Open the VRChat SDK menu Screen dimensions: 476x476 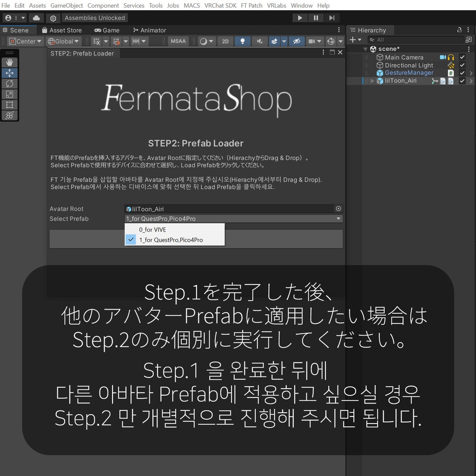click(220, 6)
